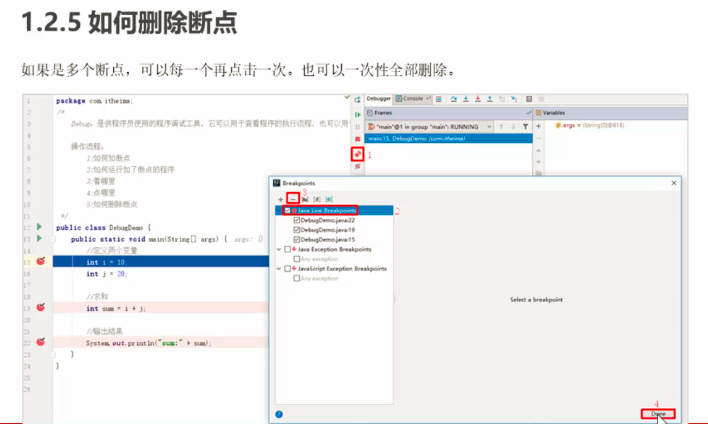Viewport: 708px width, 424px height.
Task: Click the package com.itheima line
Action: 94,101
